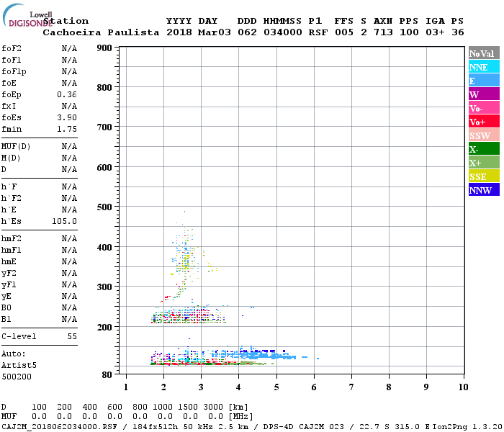
Task: Click the Lowell Digisonde logo
Action: [x=27, y=16]
